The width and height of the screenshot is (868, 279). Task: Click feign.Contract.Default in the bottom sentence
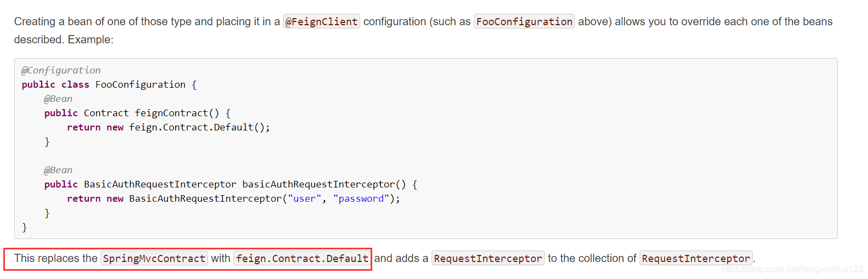(302, 258)
